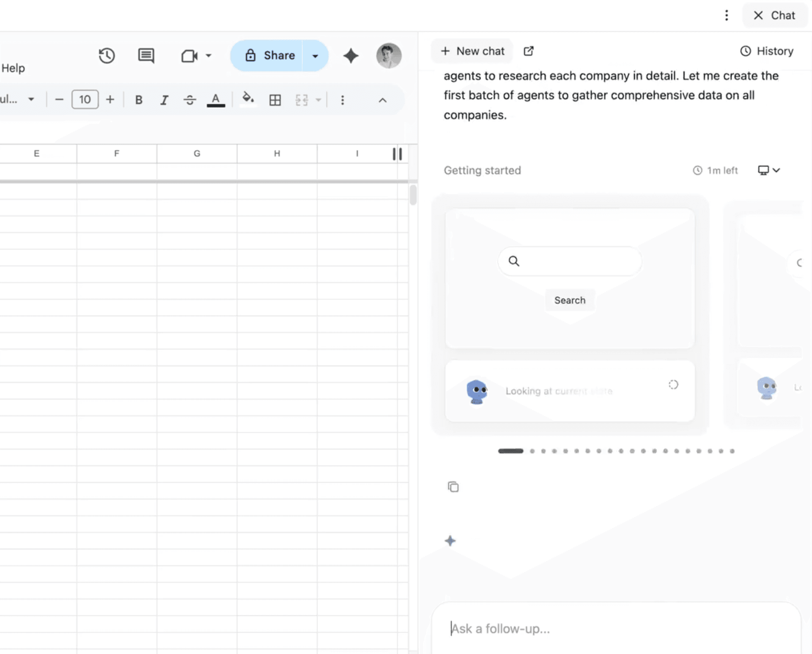Open the Help menu
The width and height of the screenshot is (812, 654).
click(13, 68)
